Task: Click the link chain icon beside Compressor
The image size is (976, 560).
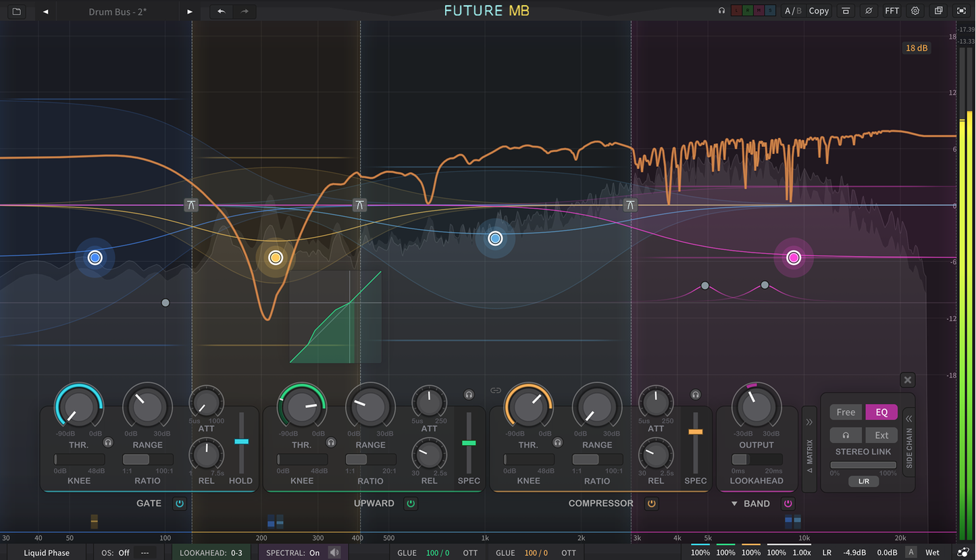Action: click(496, 390)
